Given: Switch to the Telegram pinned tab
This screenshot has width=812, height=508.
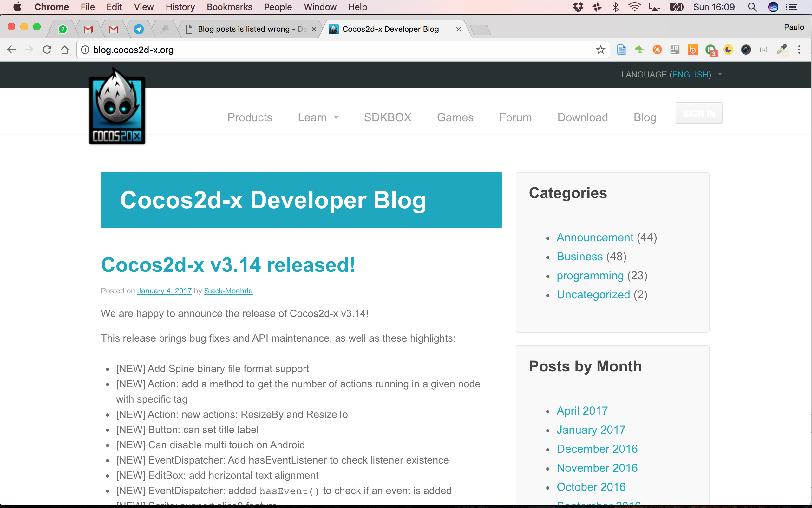Looking at the screenshot, I should point(139,29).
